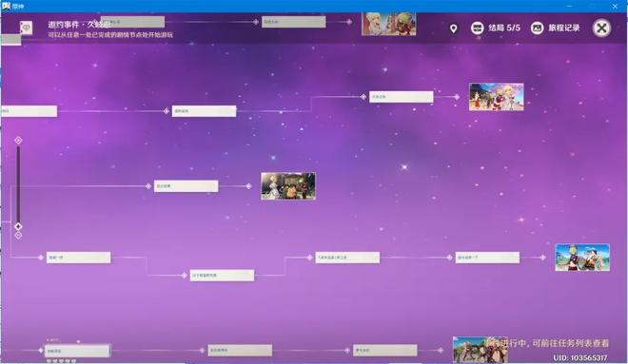Open the 旅程记录 journey record icon

[x=537, y=28]
